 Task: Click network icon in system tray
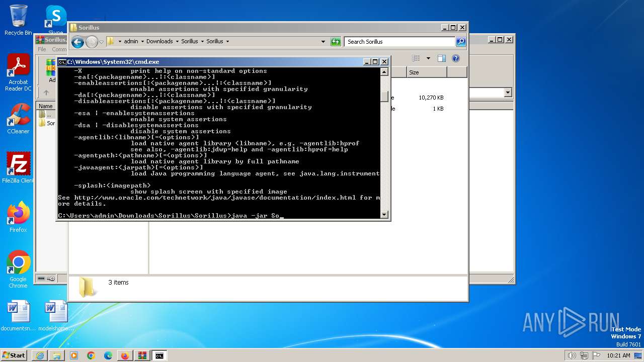point(585,355)
